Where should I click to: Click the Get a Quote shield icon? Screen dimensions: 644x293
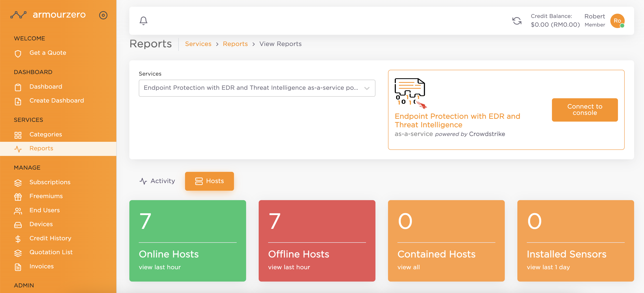(x=18, y=53)
